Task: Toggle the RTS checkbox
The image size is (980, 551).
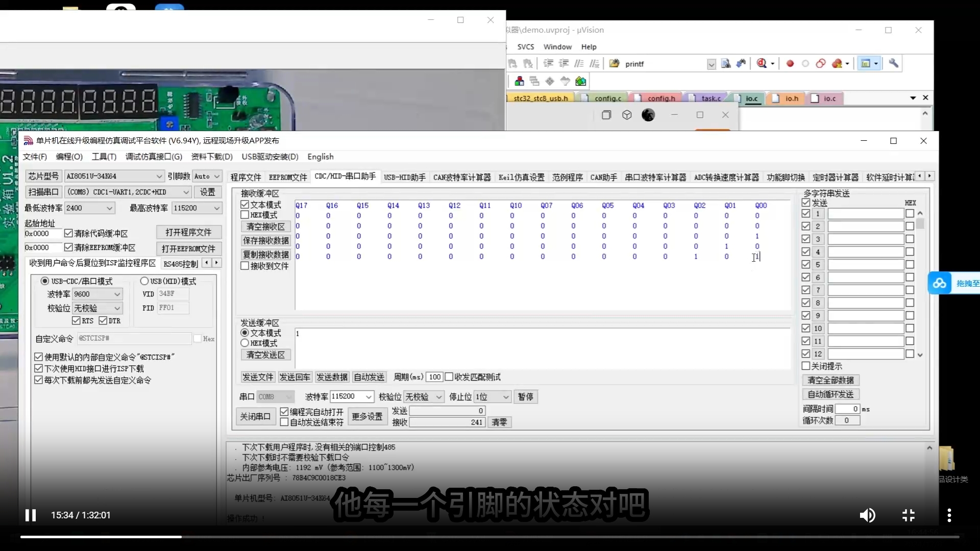Action: point(76,320)
